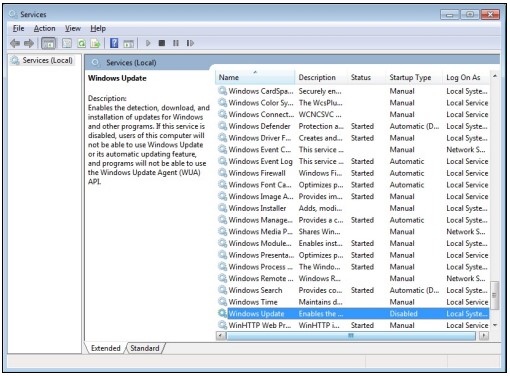Select the Windows Color Sy... service icon
Screen dimensions: 510x376
pyautogui.click(x=222, y=102)
